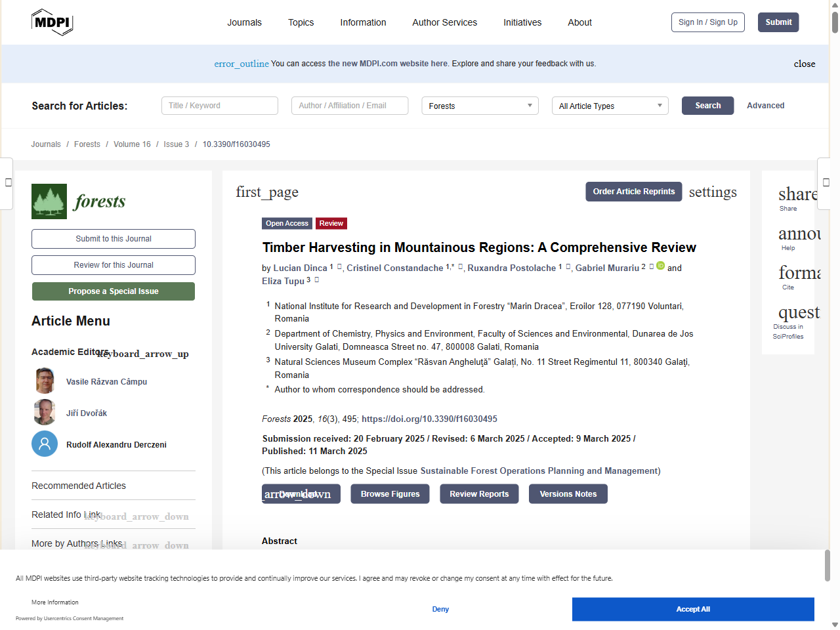This screenshot has width=840, height=630.
Task: Accept all cookies in consent banner
Action: [692, 609]
